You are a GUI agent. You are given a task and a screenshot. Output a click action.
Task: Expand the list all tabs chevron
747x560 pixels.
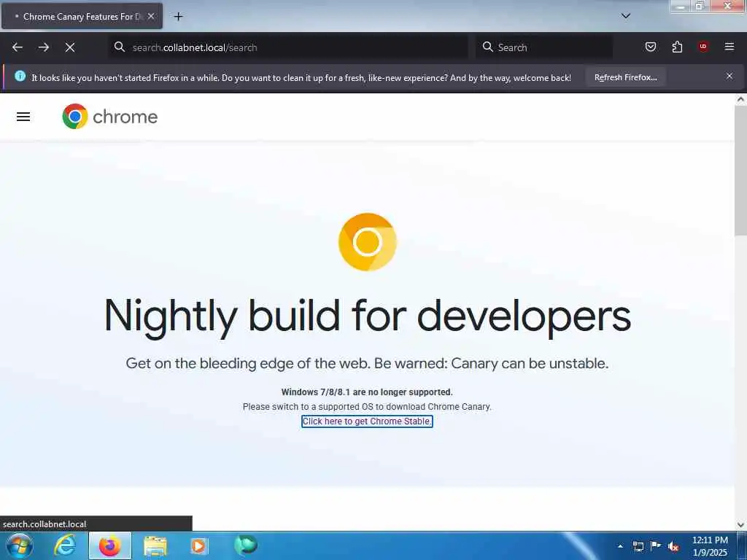pos(626,16)
